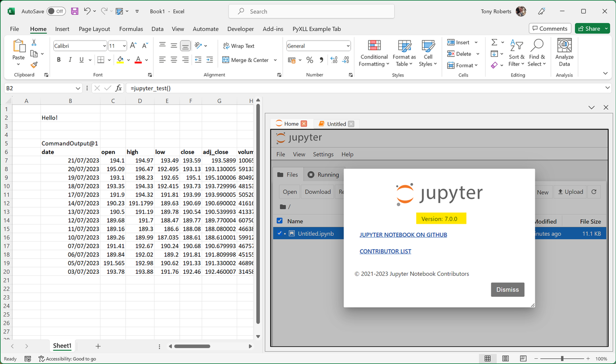Click the zoom slider handle

[562, 359]
